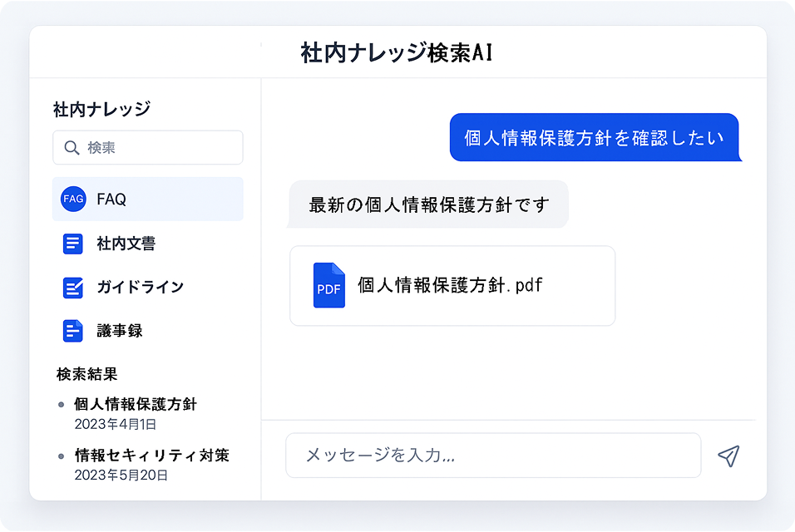Click the 検索結果 section heading

coord(86,374)
